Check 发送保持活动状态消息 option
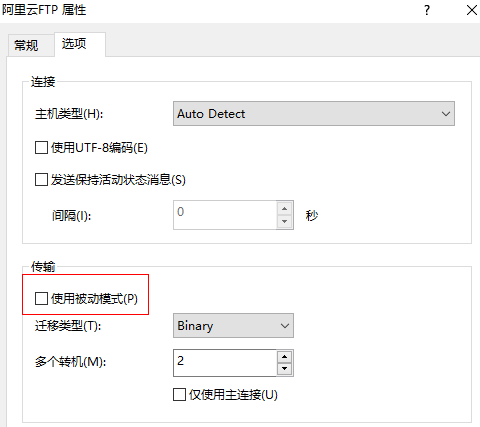 tap(41, 180)
